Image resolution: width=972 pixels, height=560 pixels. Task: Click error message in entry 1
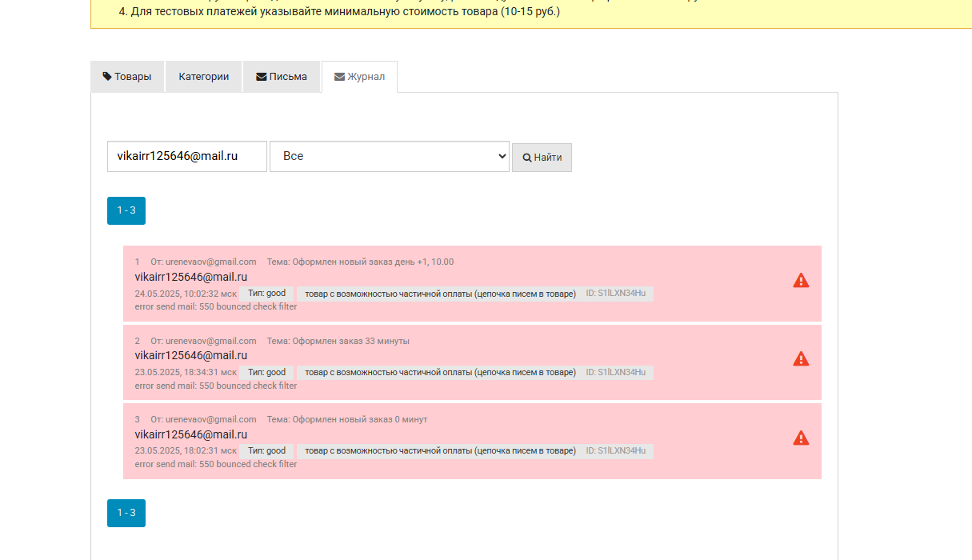pos(216,306)
